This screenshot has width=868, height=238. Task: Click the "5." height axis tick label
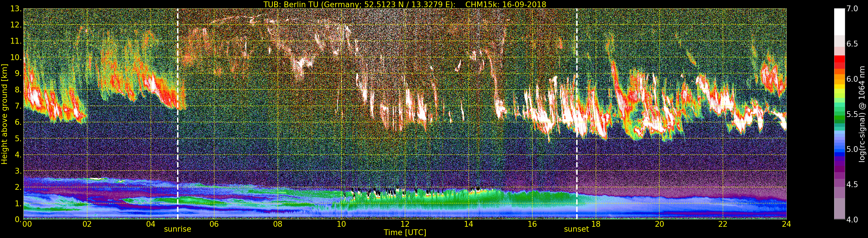click(18, 138)
